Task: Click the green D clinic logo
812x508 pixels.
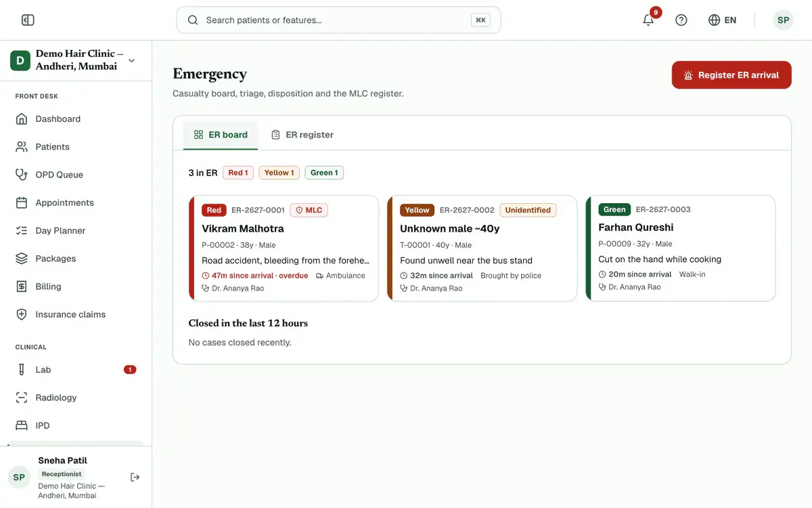Action: tap(20, 60)
